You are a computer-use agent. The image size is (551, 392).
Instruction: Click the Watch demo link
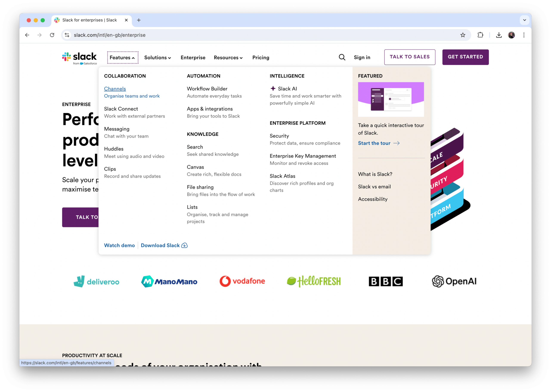pos(119,245)
